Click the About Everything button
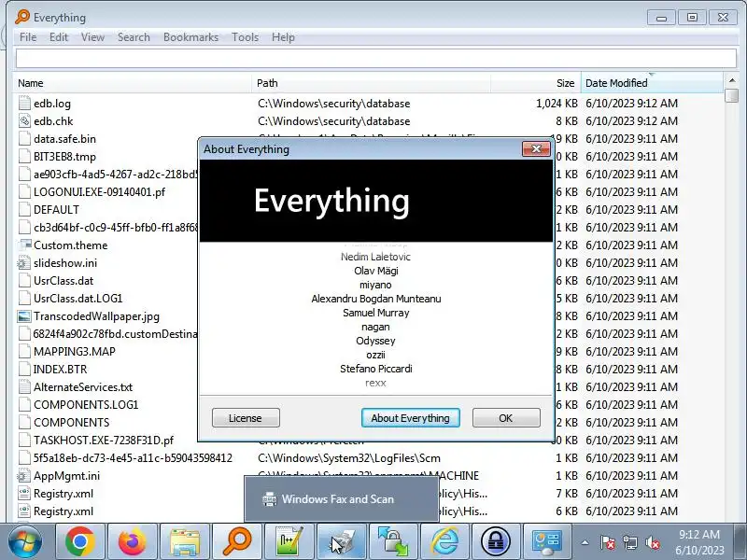This screenshot has height=560, width=747. [x=410, y=418]
